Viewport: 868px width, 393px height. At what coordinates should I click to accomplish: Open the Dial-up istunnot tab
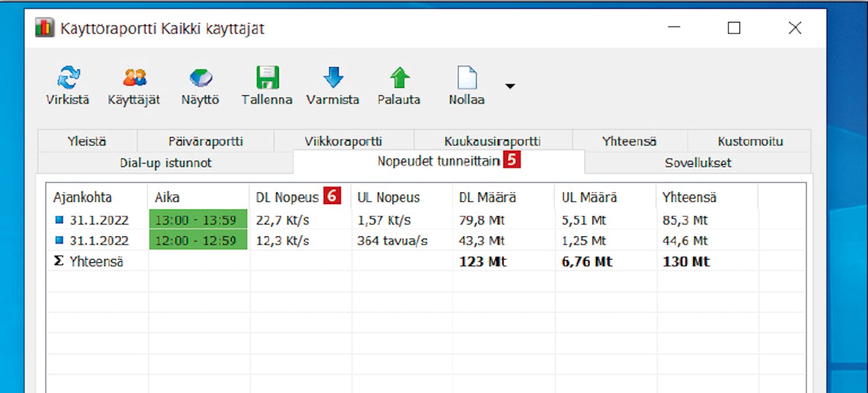click(165, 163)
